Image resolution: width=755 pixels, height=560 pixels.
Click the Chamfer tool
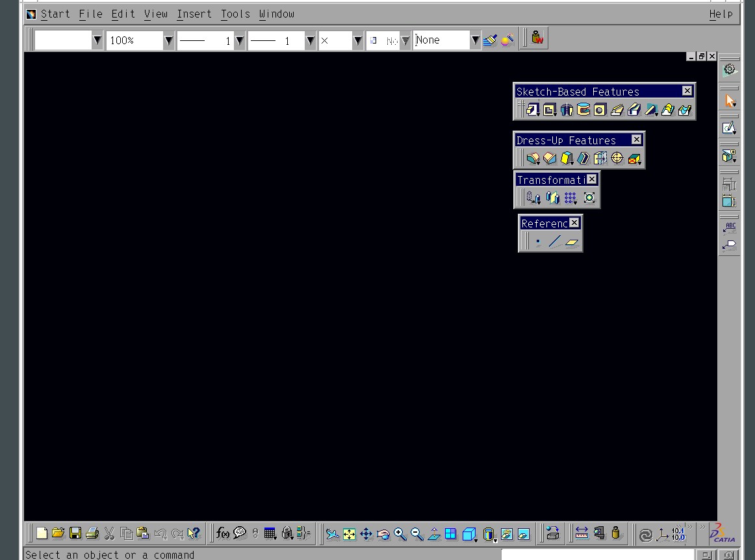550,159
